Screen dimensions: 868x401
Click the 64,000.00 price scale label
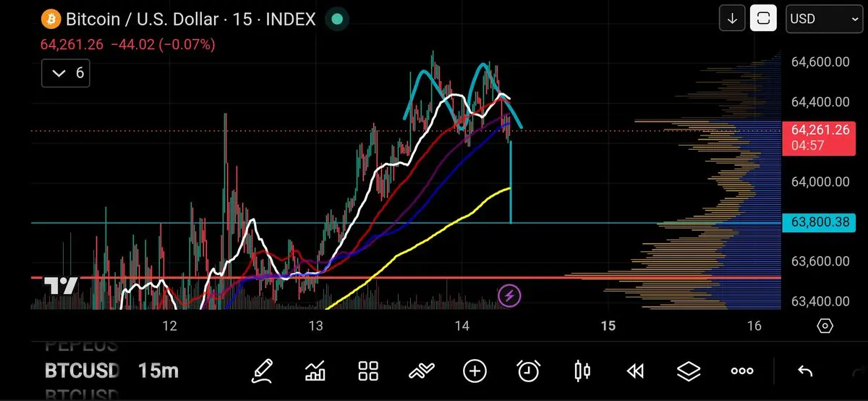[x=821, y=182]
